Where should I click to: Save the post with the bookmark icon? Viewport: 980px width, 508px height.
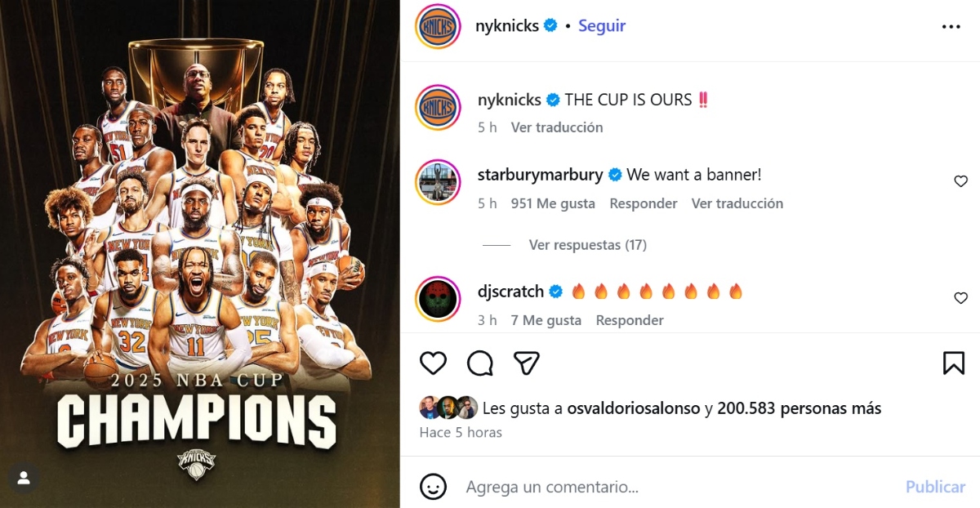(954, 363)
